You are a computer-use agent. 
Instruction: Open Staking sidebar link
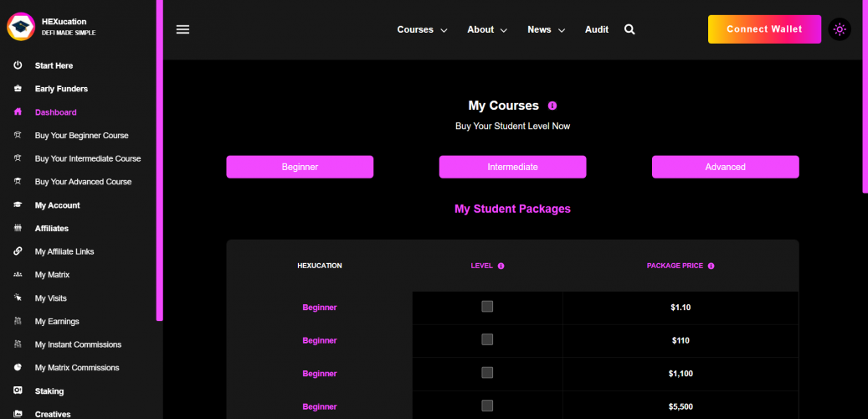pyautogui.click(x=49, y=391)
